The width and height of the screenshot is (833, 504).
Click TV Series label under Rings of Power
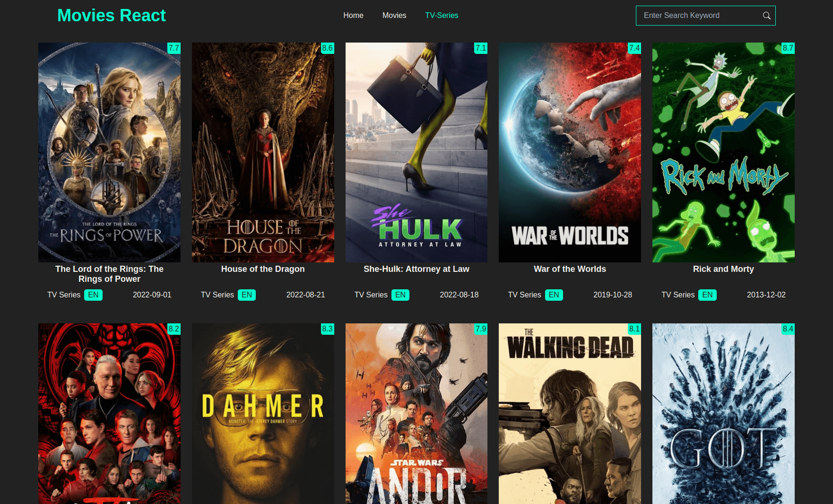pyautogui.click(x=64, y=295)
